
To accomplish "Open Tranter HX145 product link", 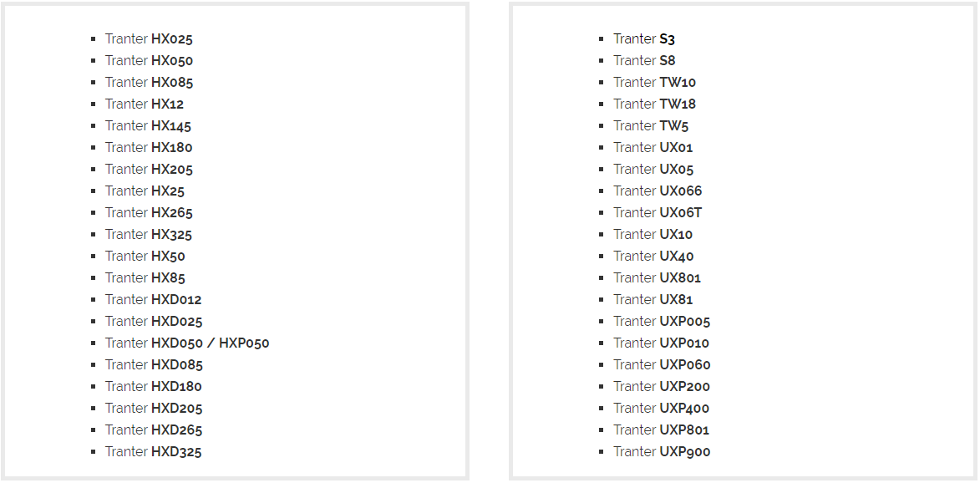I will pos(148,125).
